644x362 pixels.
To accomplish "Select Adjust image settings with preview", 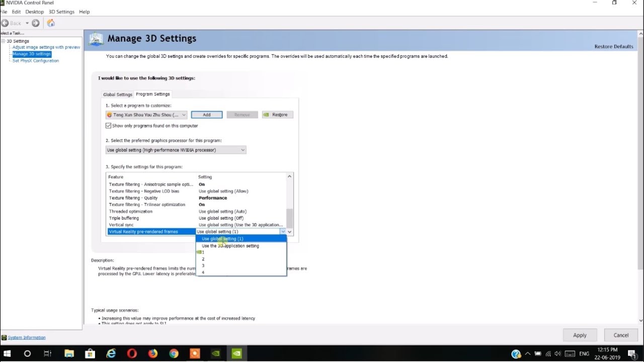I will pyautogui.click(x=46, y=47).
